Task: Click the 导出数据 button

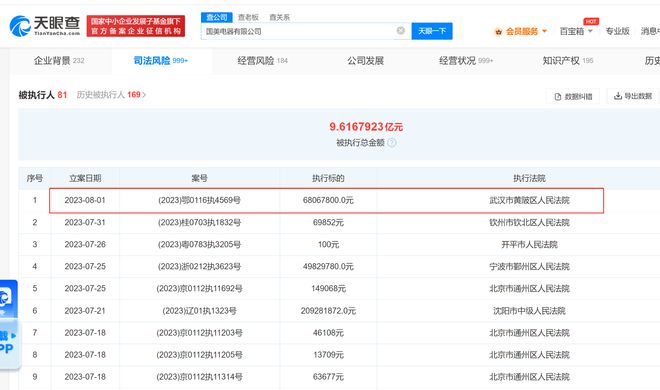Action: tap(633, 96)
